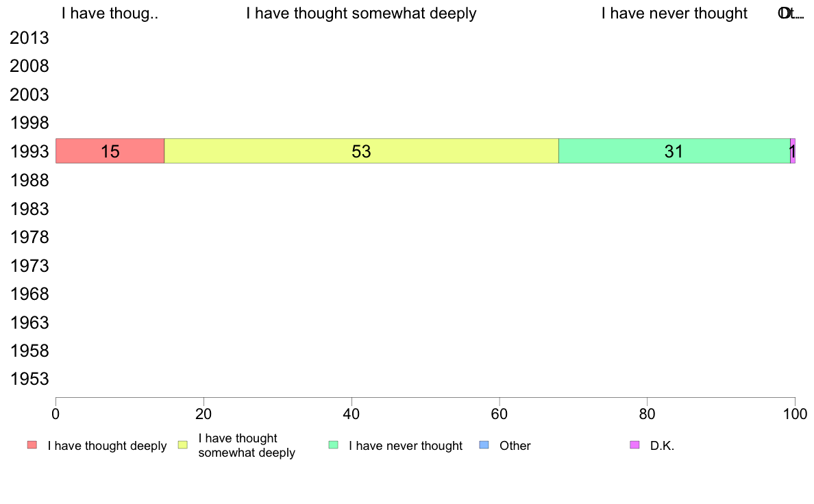Click the red 'I have thought deeply' legend swatch
814x504 pixels.
point(32,445)
